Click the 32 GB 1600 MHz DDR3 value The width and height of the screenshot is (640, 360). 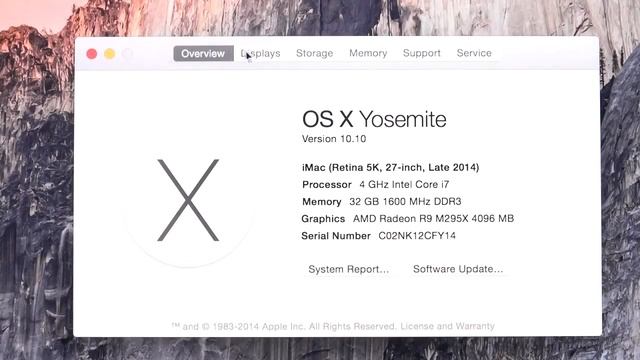405,202
